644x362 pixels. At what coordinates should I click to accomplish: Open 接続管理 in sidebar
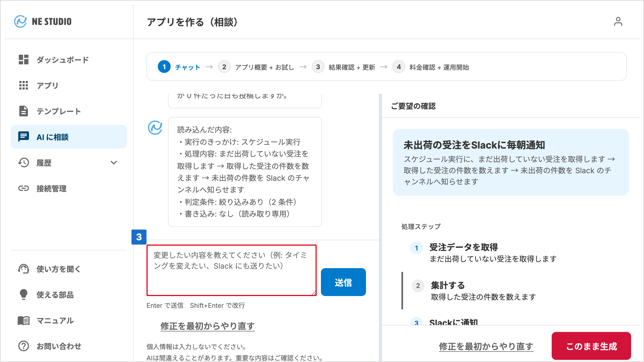[69, 188]
